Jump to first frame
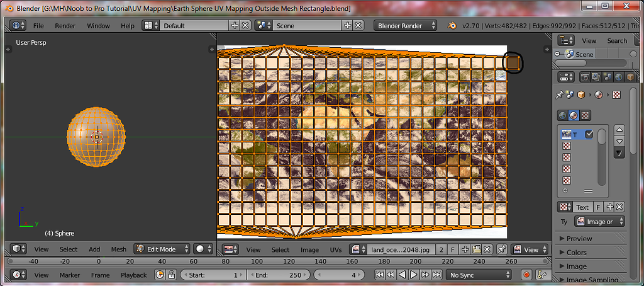 [x=379, y=275]
